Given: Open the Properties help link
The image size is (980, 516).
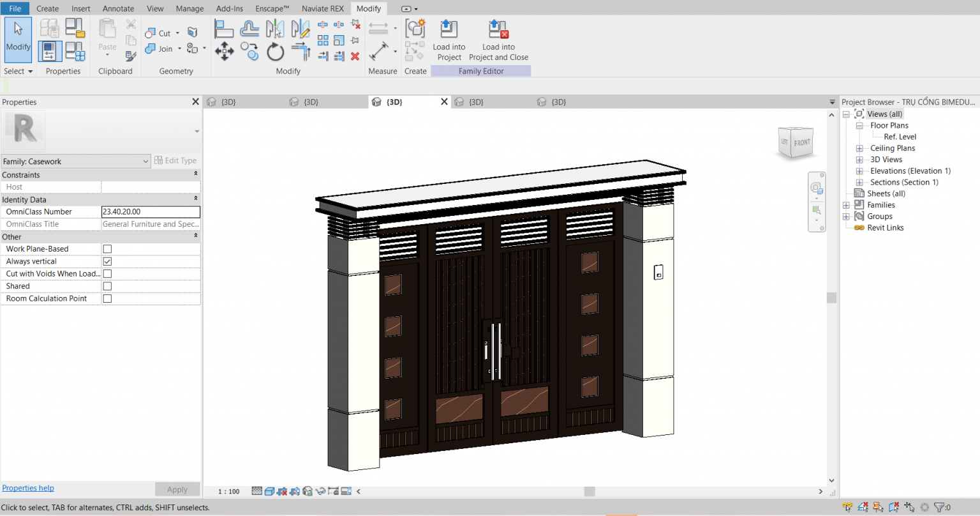Looking at the screenshot, I should pos(27,488).
